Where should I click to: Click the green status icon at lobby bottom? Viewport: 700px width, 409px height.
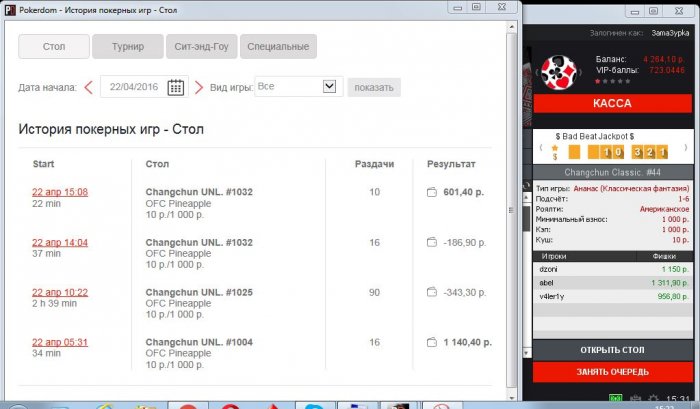616,398
